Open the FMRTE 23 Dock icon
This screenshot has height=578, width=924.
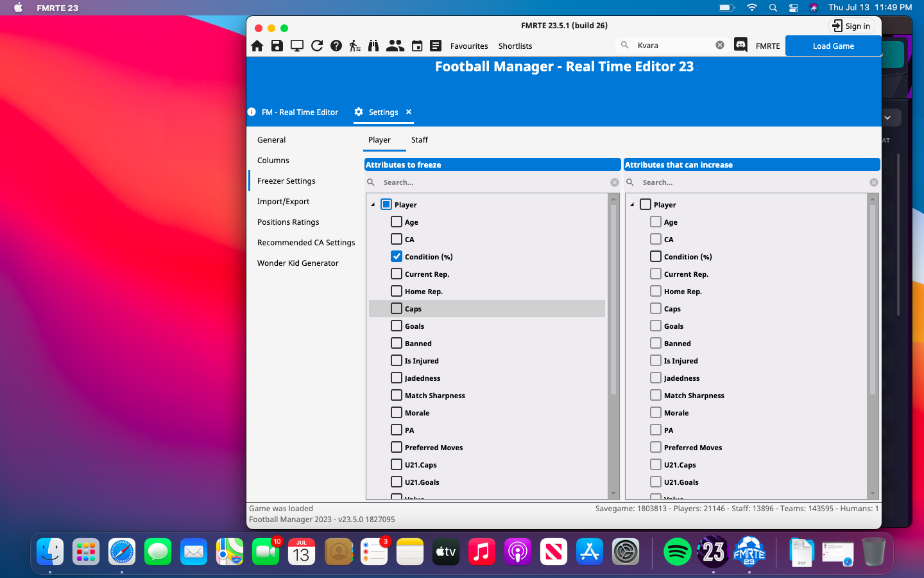[x=749, y=552]
